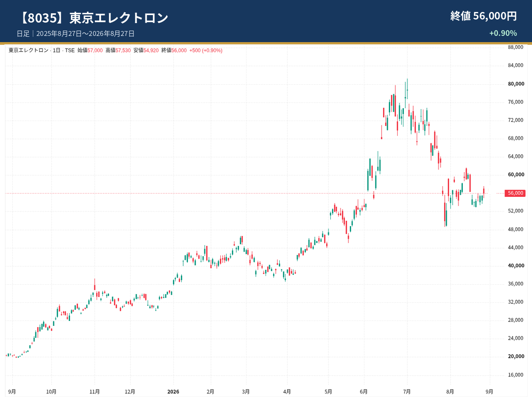
Task: Click the +500 (+0.90%) legend change
Action: [206, 51]
